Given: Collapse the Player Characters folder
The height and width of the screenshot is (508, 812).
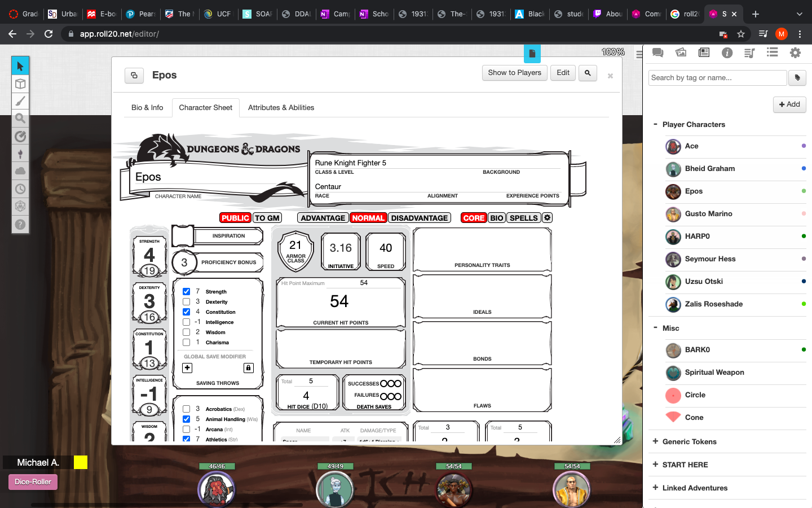Looking at the screenshot, I should [655, 124].
